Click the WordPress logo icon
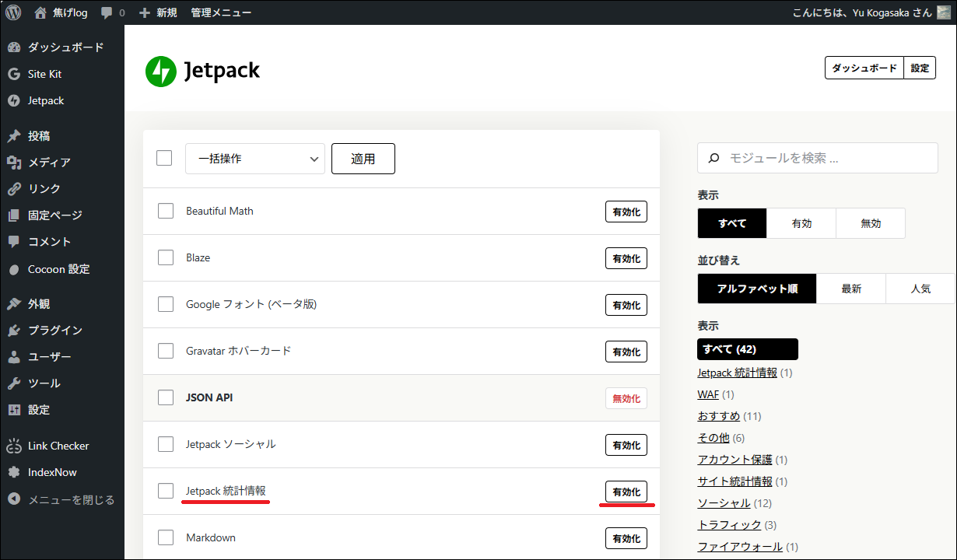The image size is (957, 560). (x=13, y=12)
